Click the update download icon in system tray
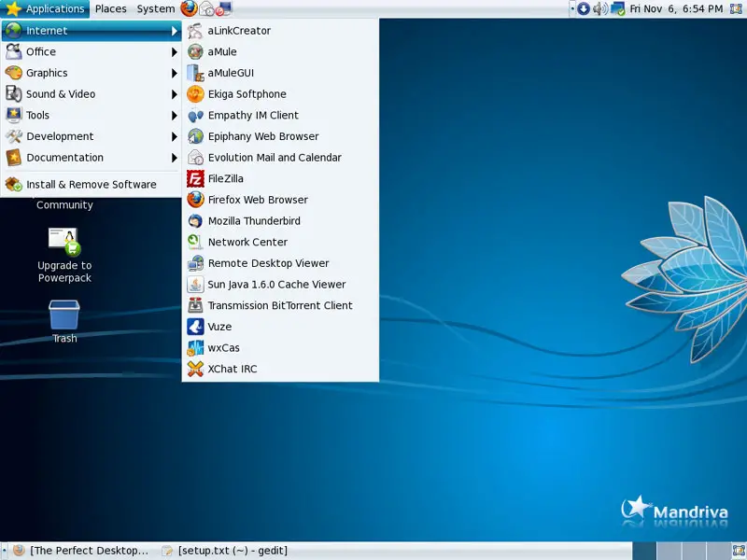 coord(583,8)
